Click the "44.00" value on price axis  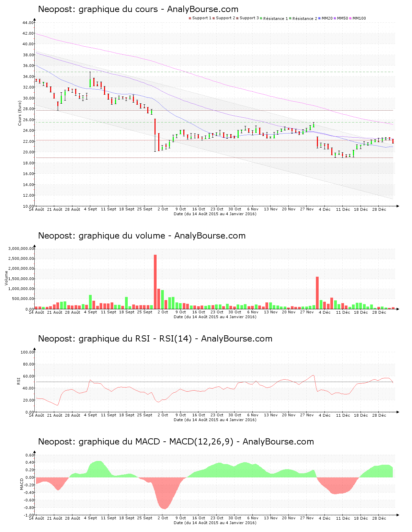[28, 23]
